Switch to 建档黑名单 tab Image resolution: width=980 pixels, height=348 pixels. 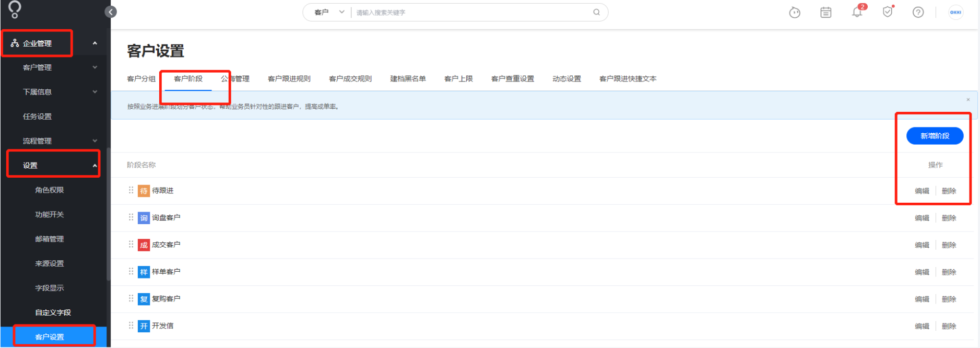pos(408,79)
